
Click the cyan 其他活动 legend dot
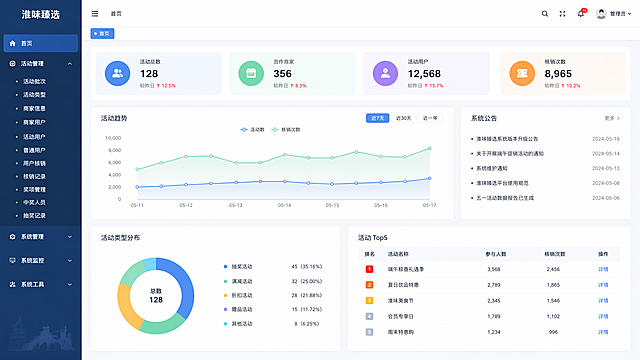click(x=225, y=324)
